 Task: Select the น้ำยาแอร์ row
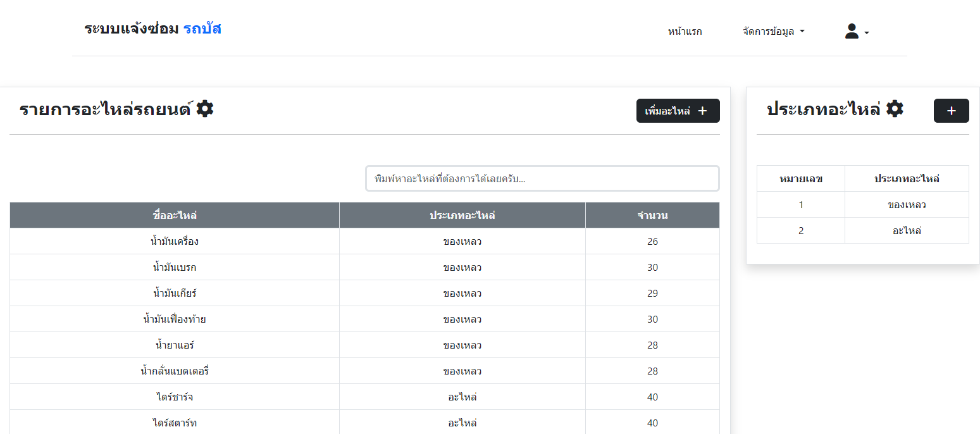coord(175,345)
